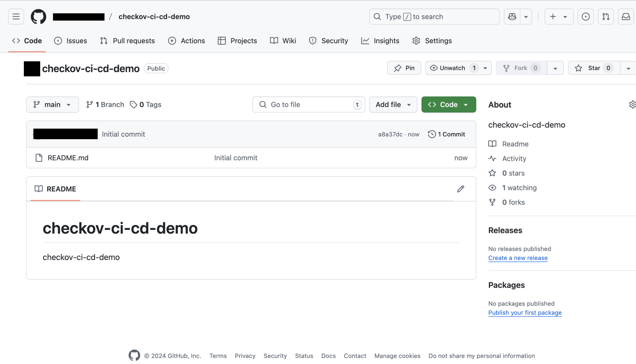Viewport: 636px width, 364px height.
Task: Pin this repository
Action: [404, 68]
